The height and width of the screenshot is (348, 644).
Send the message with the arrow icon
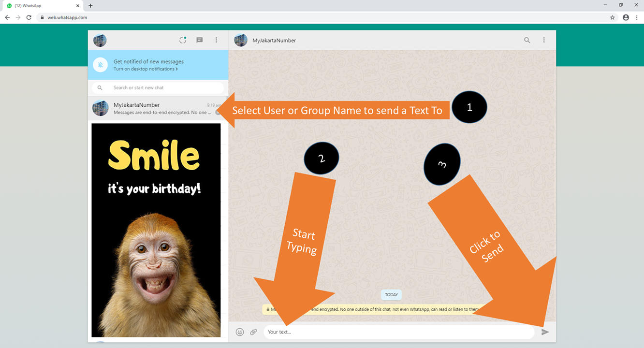(x=545, y=332)
